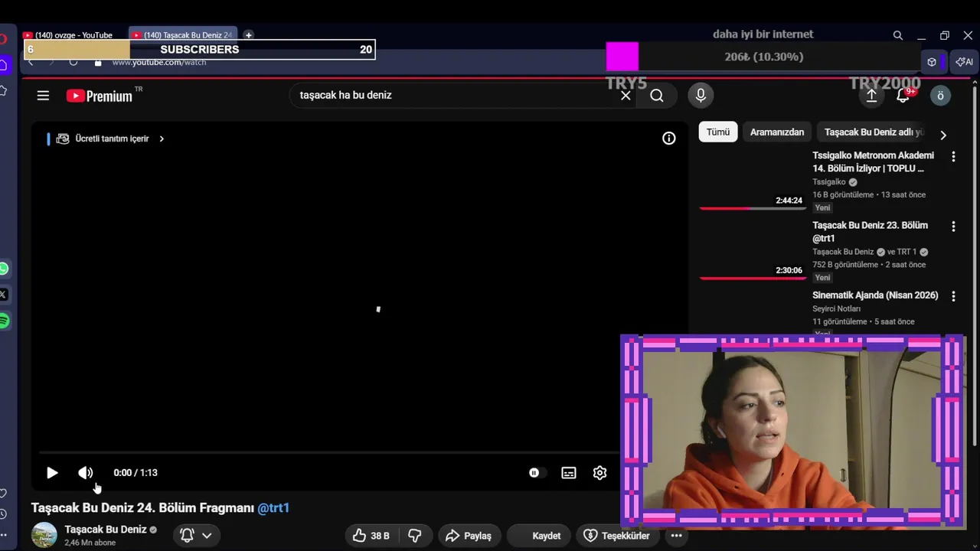Open X (Twitter) in browser sidebar
Viewport: 980px width, 551px height.
click(x=3, y=294)
